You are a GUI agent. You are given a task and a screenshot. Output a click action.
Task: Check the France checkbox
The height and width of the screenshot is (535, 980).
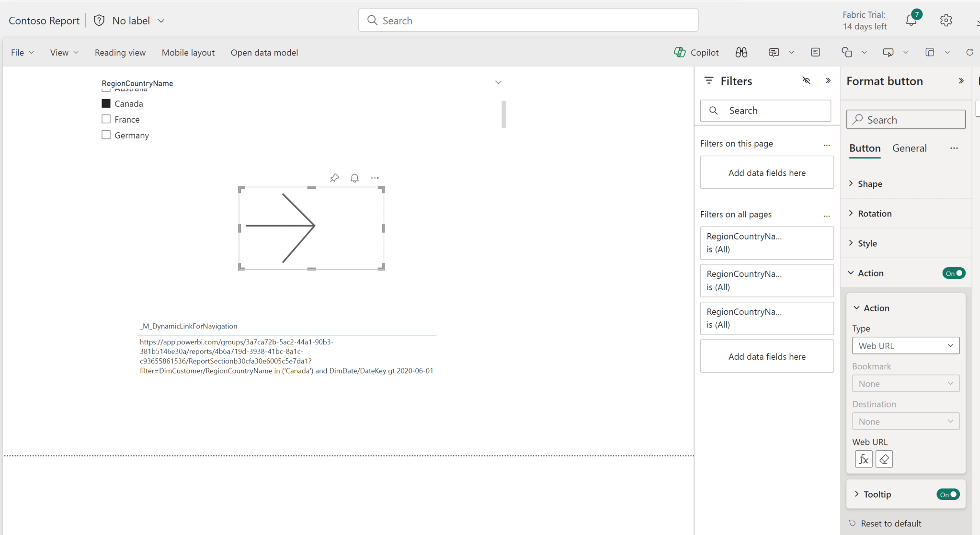click(x=106, y=119)
